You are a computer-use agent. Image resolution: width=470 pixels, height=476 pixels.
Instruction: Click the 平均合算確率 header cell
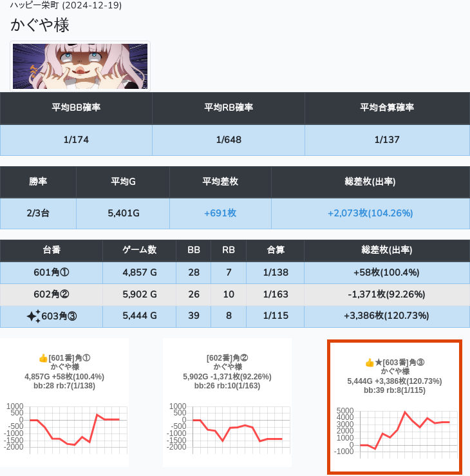pos(387,108)
